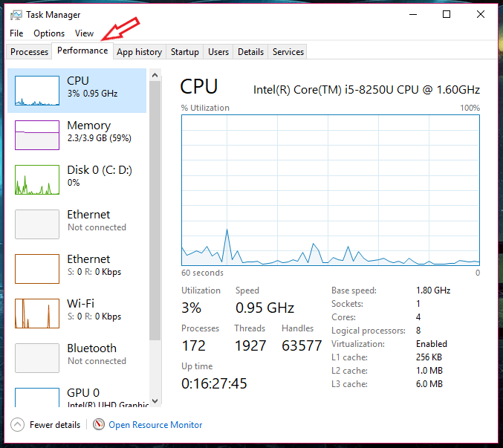Click the GPU 0 label
This screenshot has width=503, height=448.
(x=83, y=392)
